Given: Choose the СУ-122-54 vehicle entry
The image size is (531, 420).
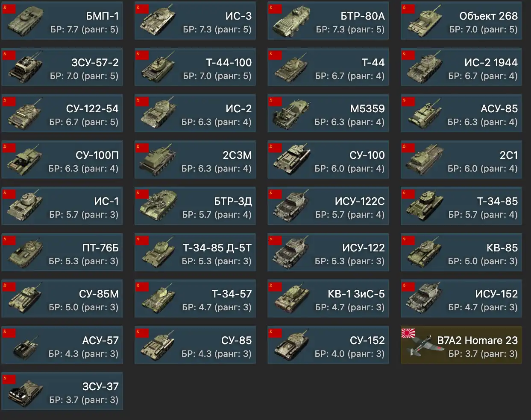Looking at the screenshot, I should 62,114.
